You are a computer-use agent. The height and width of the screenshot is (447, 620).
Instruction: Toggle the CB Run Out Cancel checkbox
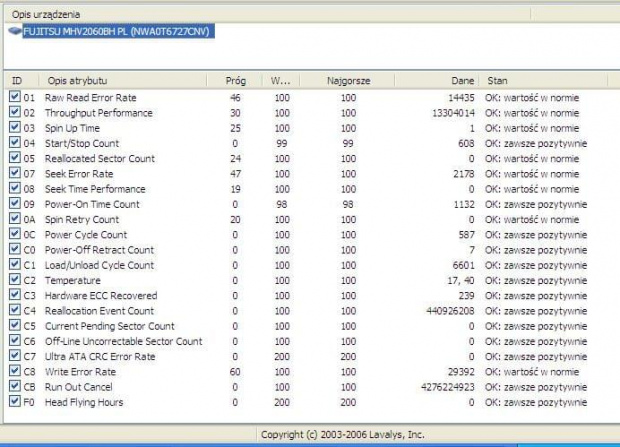point(15,386)
